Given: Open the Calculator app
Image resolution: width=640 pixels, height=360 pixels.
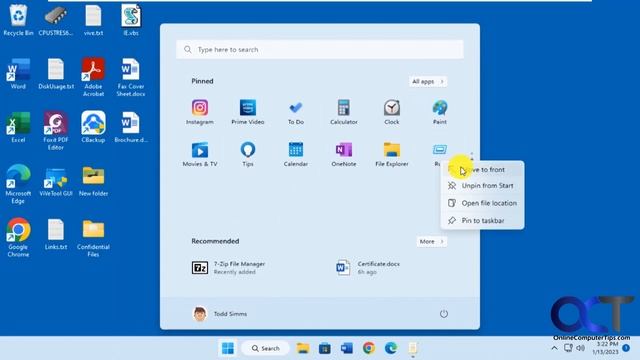Looking at the screenshot, I should 344,112.
